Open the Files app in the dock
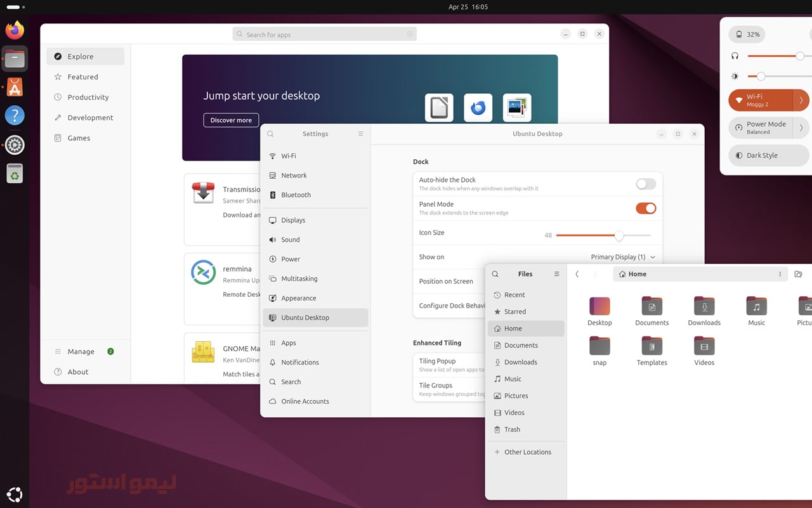The image size is (812, 508). (x=15, y=58)
